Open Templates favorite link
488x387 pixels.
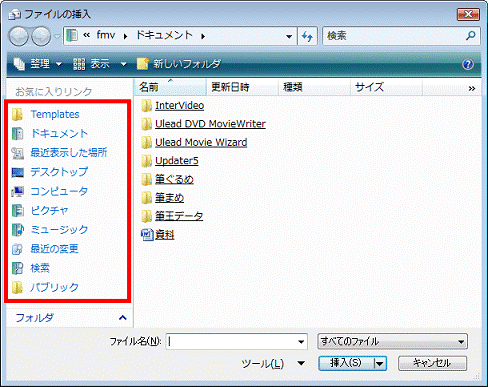(55, 114)
